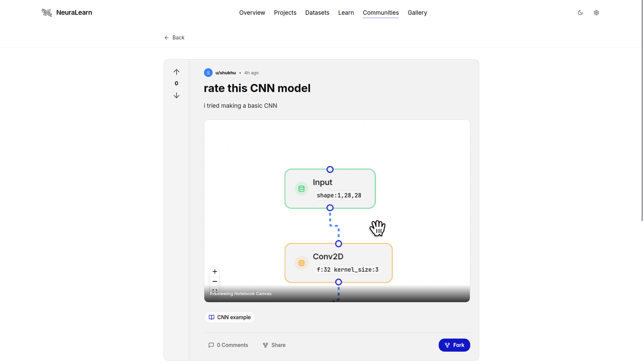
Task: Click the book icon on the CNN example chip
Action: coord(211,317)
